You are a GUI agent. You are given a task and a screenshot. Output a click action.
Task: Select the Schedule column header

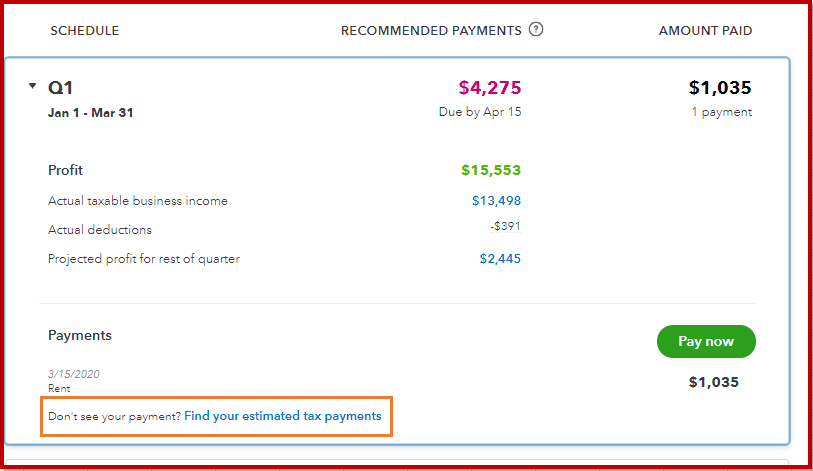click(x=85, y=31)
